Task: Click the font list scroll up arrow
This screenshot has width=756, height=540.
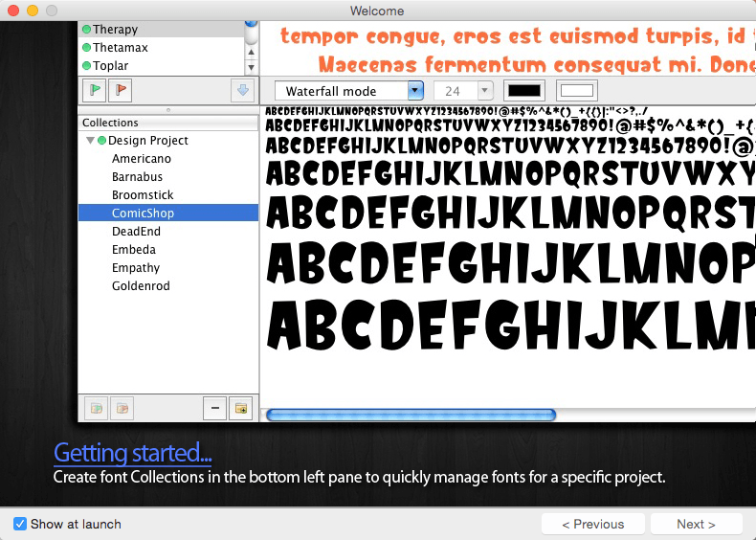Action: 251,52
